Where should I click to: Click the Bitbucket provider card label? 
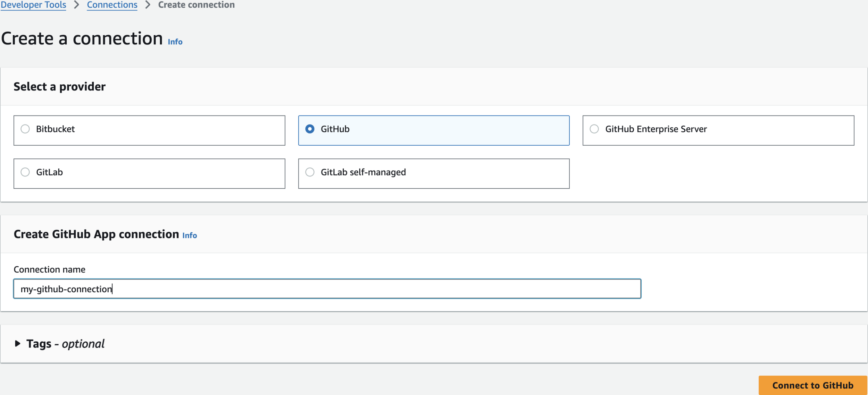[x=56, y=129]
